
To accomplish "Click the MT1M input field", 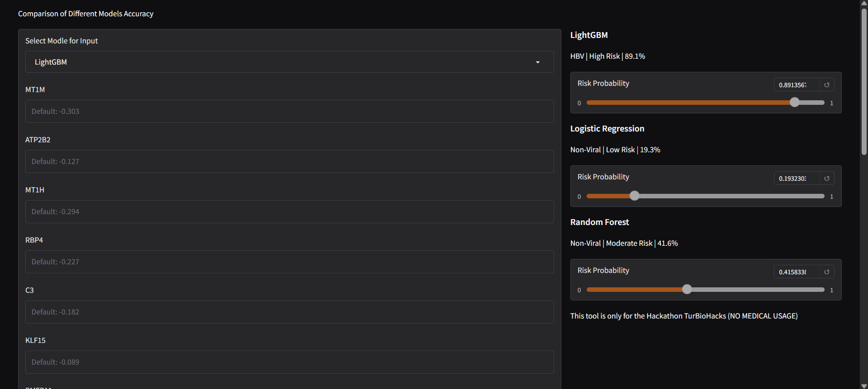I will 289,111.
